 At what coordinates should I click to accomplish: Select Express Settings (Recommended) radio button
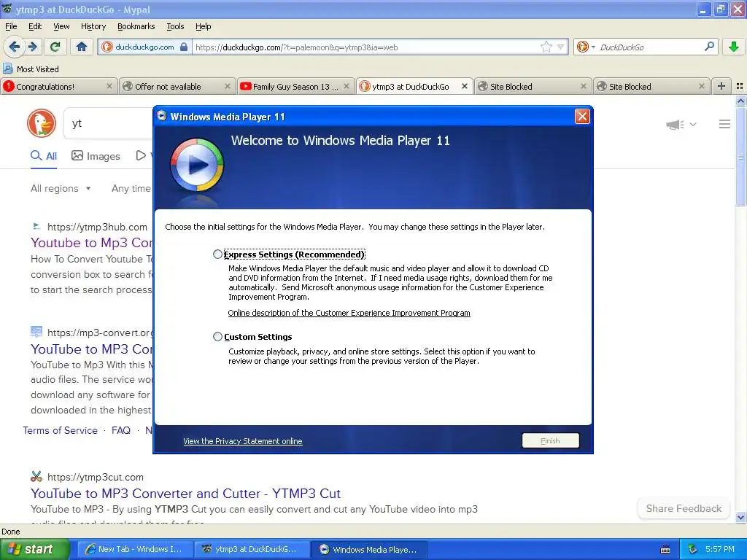click(x=217, y=254)
